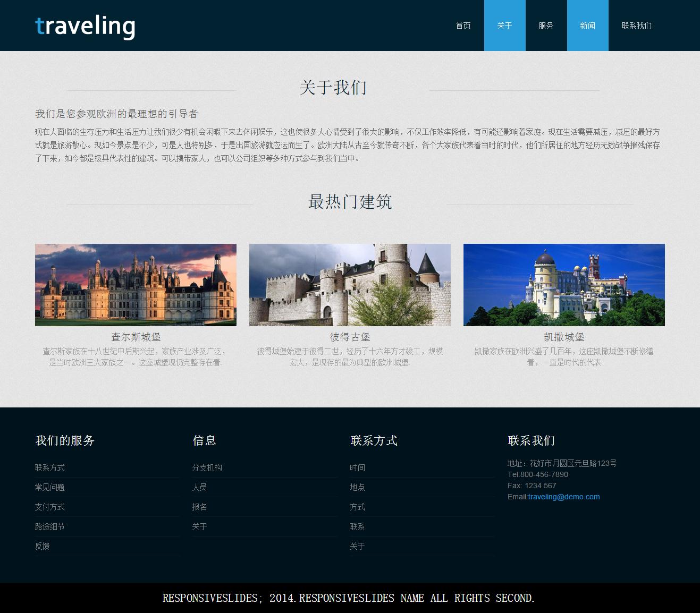Viewport: 700px width, 613px height.
Task: Click the 凯撒城堡 castle thumbnail
Action: coord(564,285)
